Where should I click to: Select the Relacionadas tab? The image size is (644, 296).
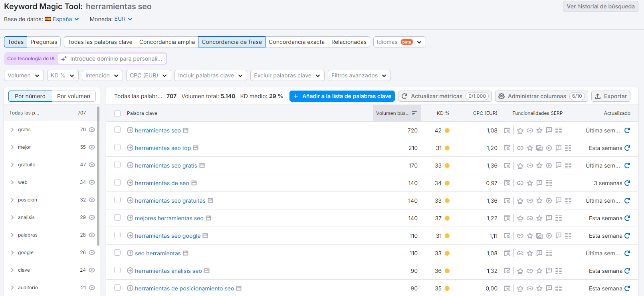pyautogui.click(x=349, y=42)
